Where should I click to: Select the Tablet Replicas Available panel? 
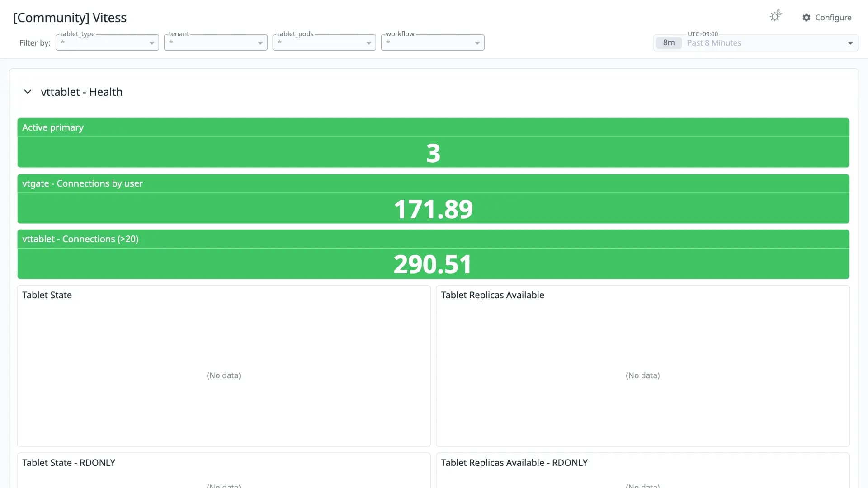pos(642,366)
